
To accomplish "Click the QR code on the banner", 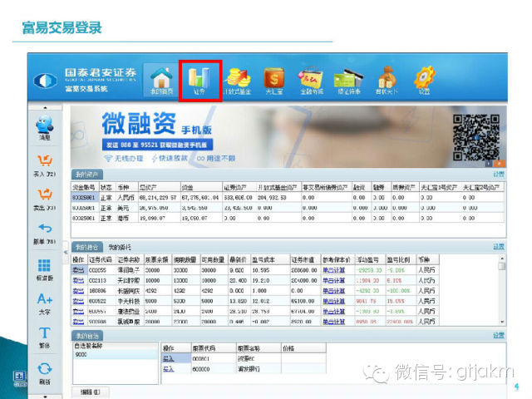I will [x=476, y=137].
